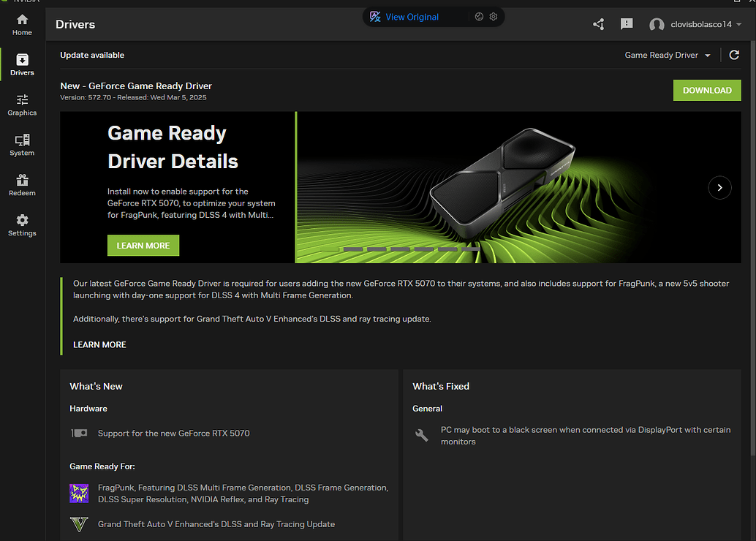The height and width of the screenshot is (541, 756).
Task: Open the Settings gear in sidebar
Action: click(x=22, y=225)
